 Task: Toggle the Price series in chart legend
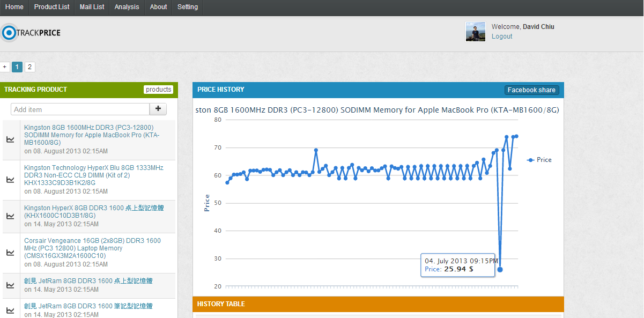(x=539, y=160)
